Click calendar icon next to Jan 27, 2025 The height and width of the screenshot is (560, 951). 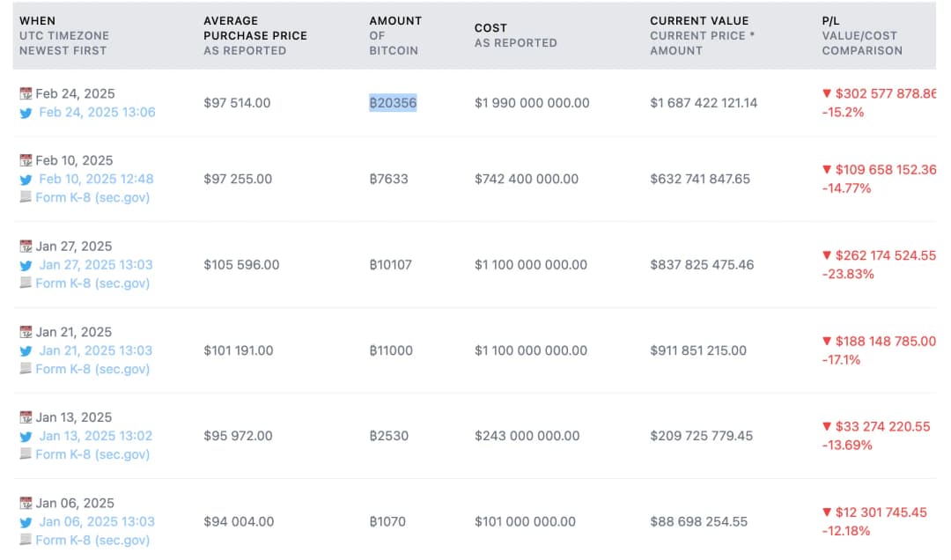pyautogui.click(x=26, y=247)
